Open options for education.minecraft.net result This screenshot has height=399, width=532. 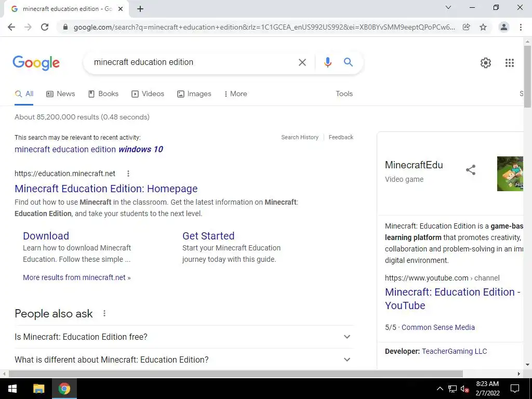128,174
